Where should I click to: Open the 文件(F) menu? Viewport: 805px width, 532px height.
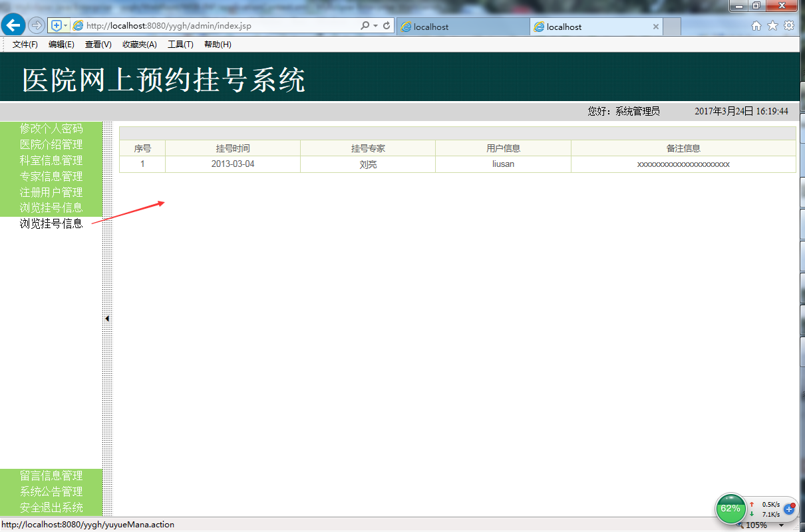[25, 45]
